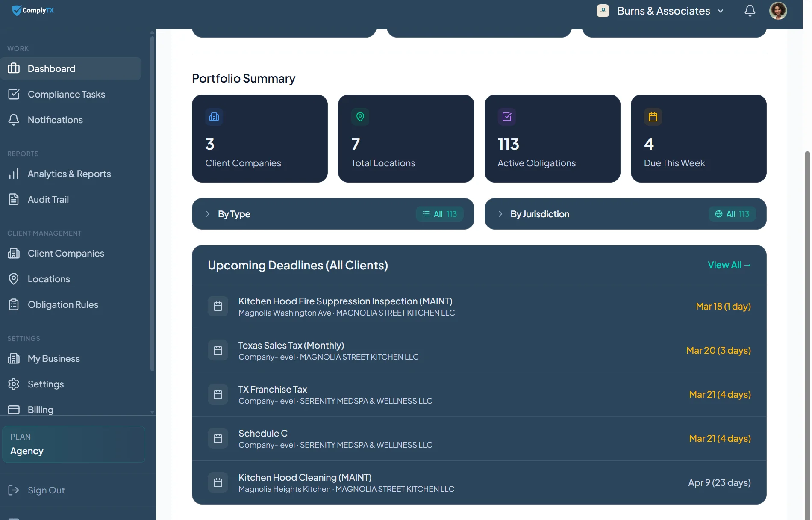Click the Due This Week calendar icon
812x520 pixels.
point(653,117)
